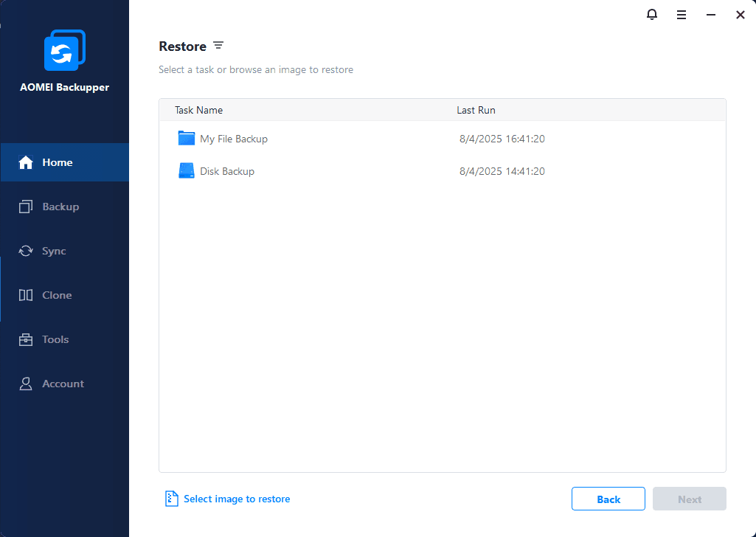Click the Backup icon in sidebar

[x=26, y=207]
